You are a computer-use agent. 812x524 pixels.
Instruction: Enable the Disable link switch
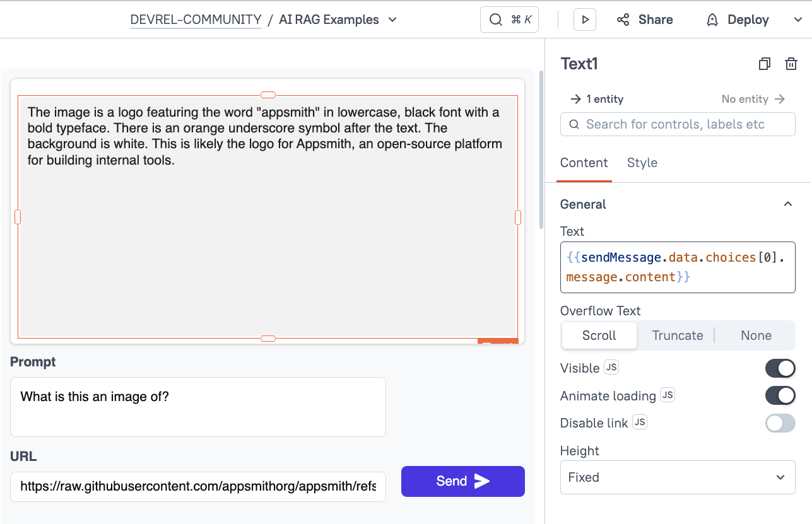coord(780,423)
